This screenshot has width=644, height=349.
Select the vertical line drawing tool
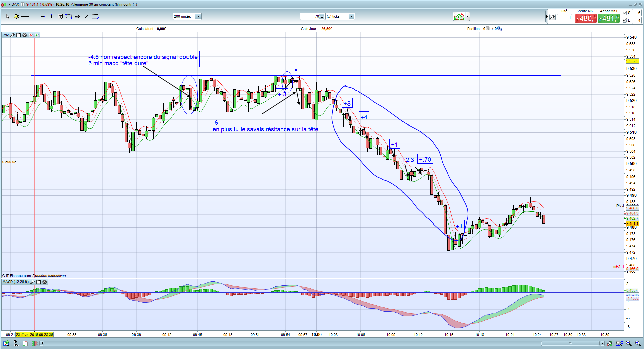click(34, 16)
